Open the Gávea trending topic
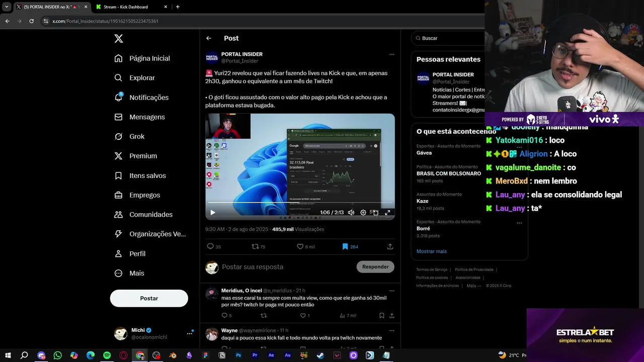 click(424, 153)
